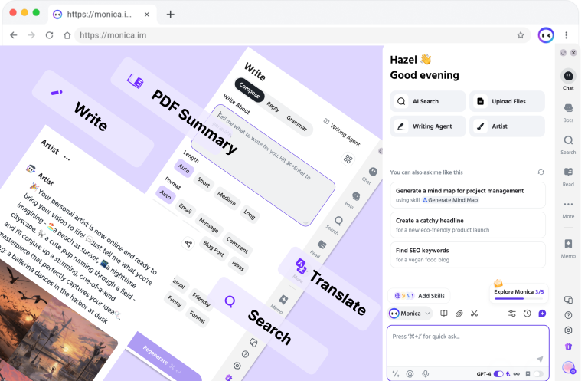Toggle the memo bookmark switch off/on
Screen dimensions: 588x381
point(538,374)
